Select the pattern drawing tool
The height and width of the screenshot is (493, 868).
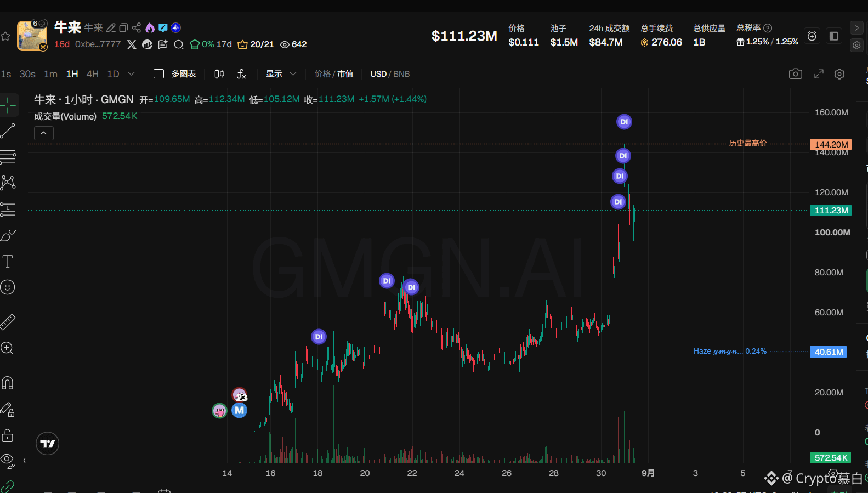8,183
